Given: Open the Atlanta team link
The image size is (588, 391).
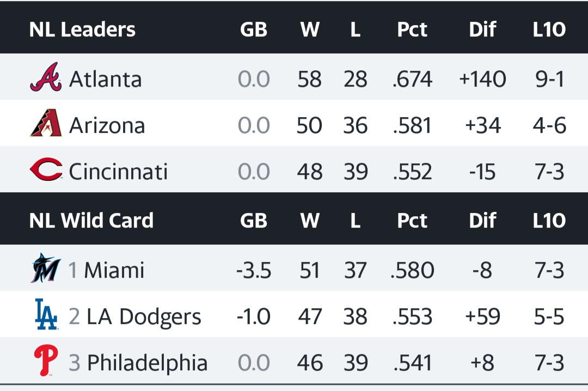Looking at the screenshot, I should [x=105, y=80].
